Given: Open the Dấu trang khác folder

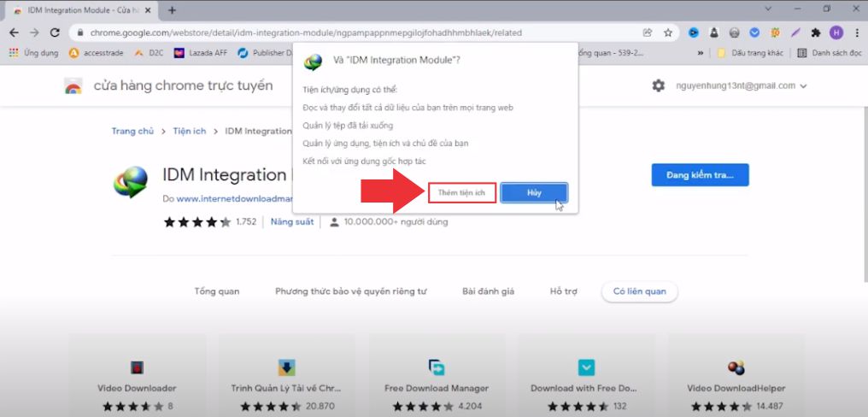Looking at the screenshot, I should (749, 53).
